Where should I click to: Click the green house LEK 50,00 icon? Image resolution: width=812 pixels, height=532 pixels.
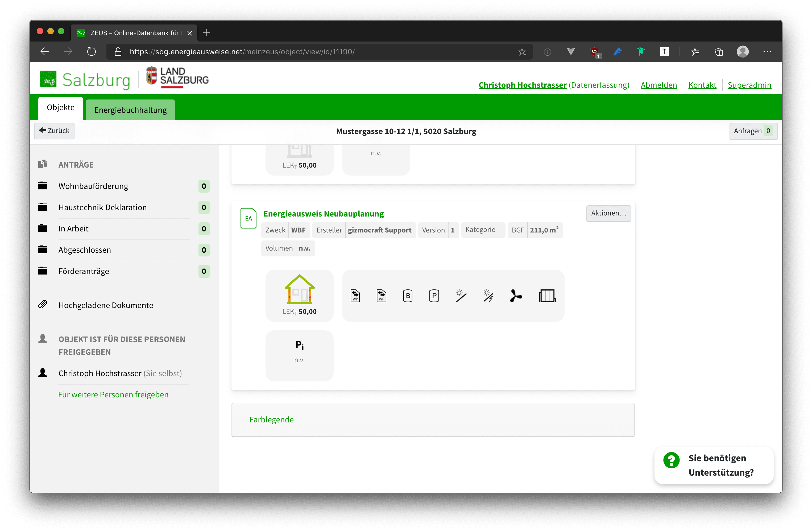coord(300,290)
